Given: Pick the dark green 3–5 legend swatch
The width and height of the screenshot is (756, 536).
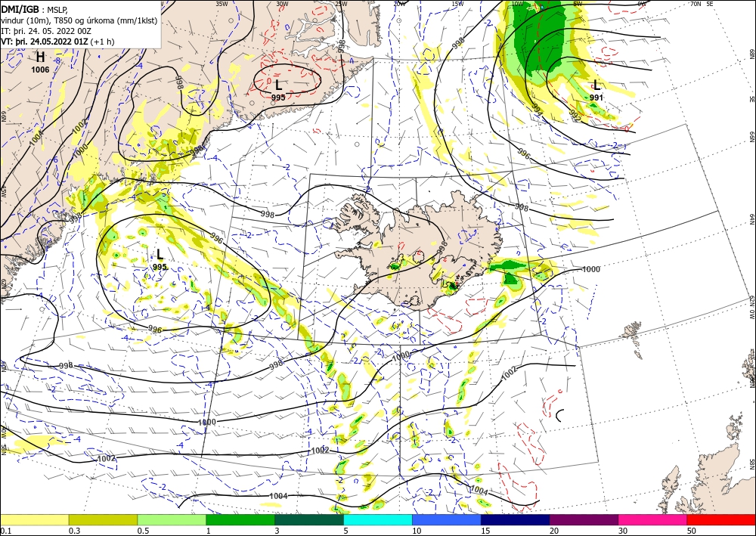Looking at the screenshot, I should tap(309, 519).
